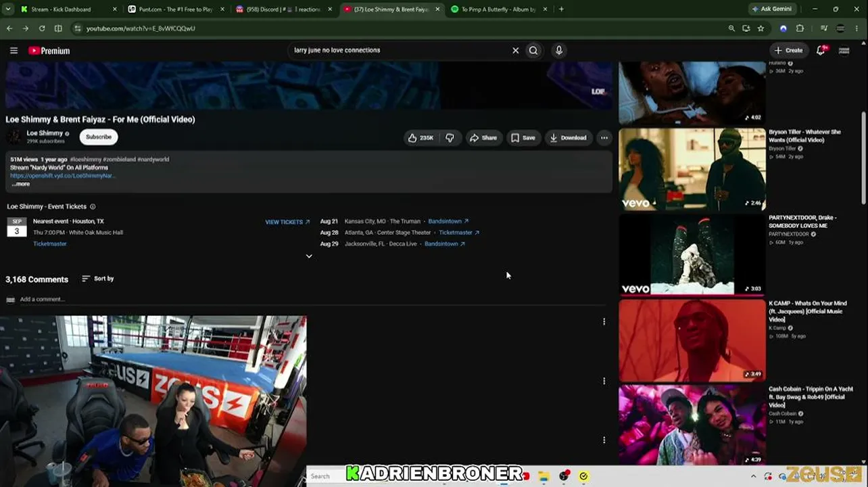Viewport: 868px width, 487px height.
Task: Open PARTYNEXTDOOR SOMEBODY LOVES ME thumbnail
Action: coord(692,255)
